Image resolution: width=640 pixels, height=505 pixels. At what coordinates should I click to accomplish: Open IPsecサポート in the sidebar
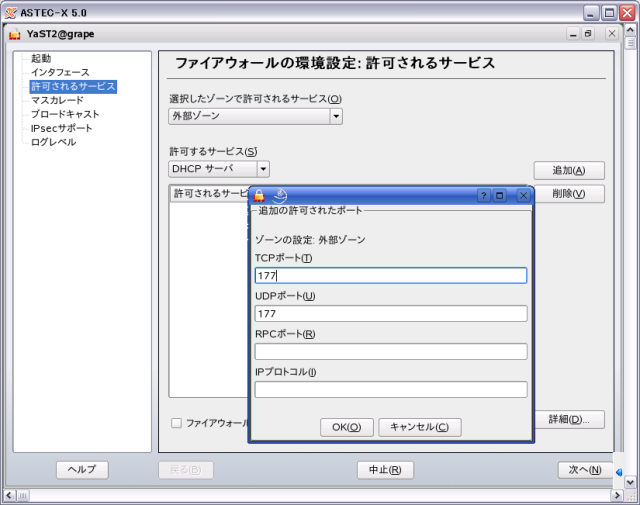coord(61,128)
